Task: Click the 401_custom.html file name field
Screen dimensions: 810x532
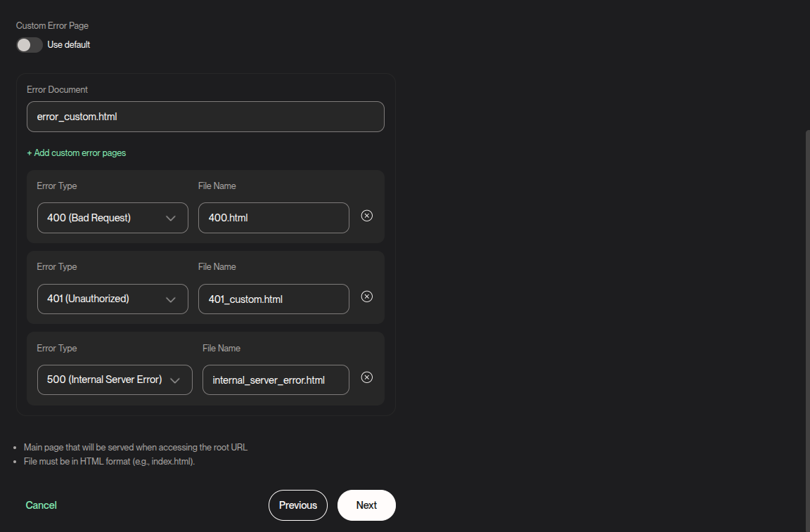Action: tap(274, 299)
